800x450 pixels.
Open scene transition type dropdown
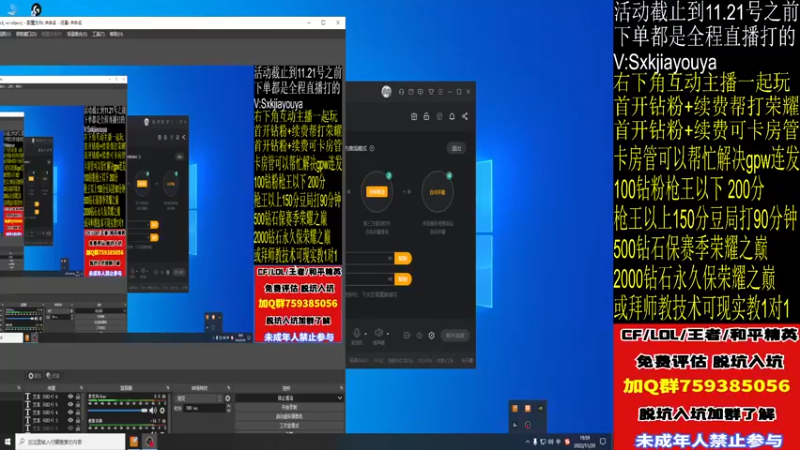199,398
